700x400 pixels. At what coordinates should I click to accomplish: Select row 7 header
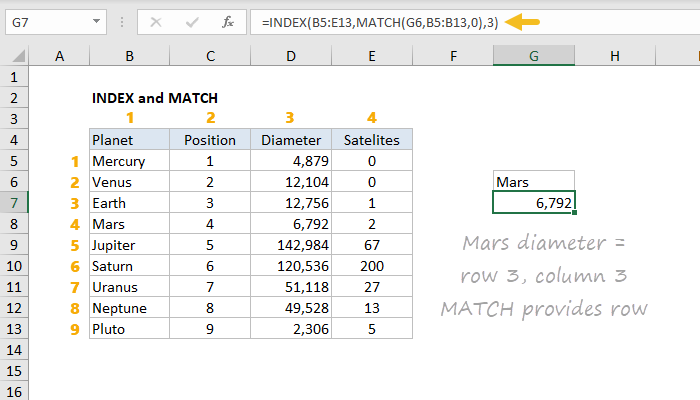(x=14, y=203)
